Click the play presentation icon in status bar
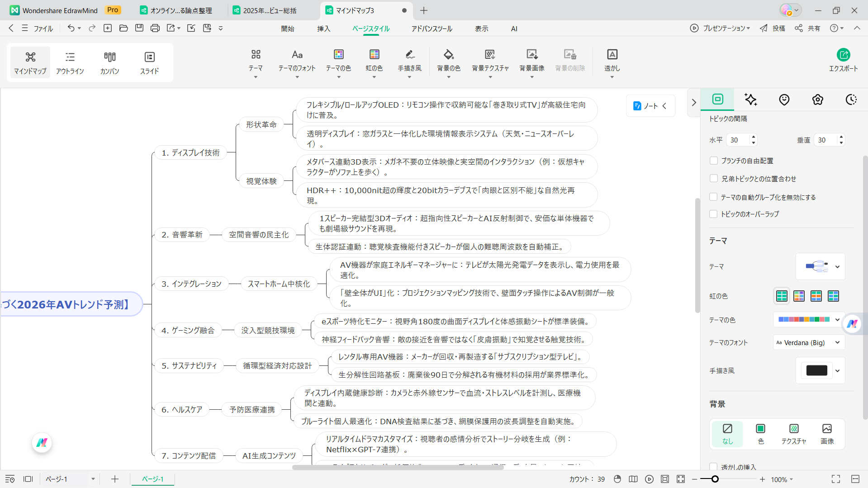The height and width of the screenshot is (488, 868). [649, 479]
